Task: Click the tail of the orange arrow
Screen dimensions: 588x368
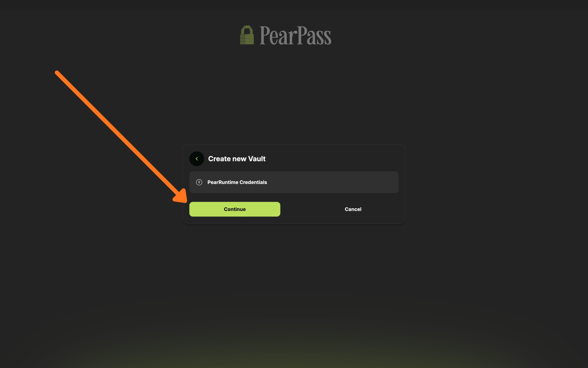Action: coord(57,73)
